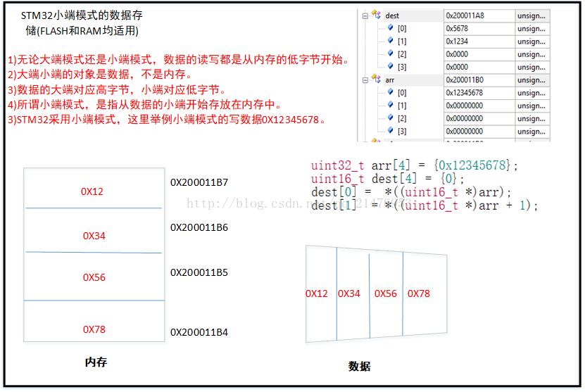Click the value 0x5678 of dest[0]

click(x=457, y=28)
